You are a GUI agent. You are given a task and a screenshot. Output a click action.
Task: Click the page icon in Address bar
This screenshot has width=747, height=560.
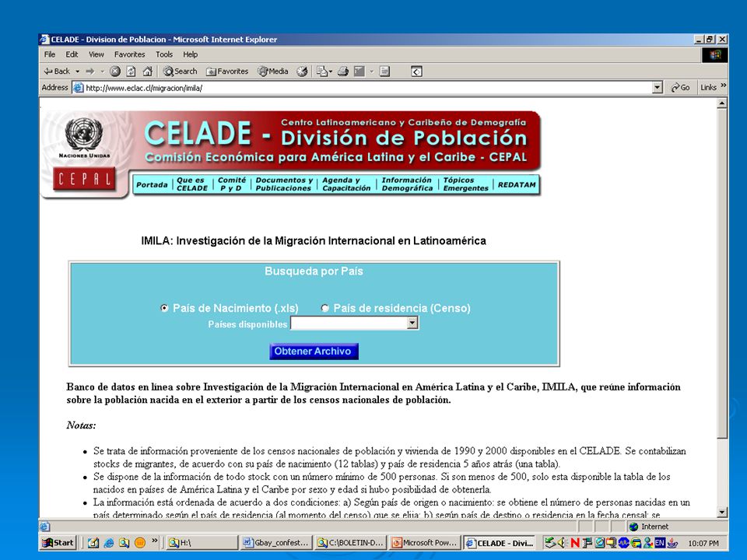78,88
